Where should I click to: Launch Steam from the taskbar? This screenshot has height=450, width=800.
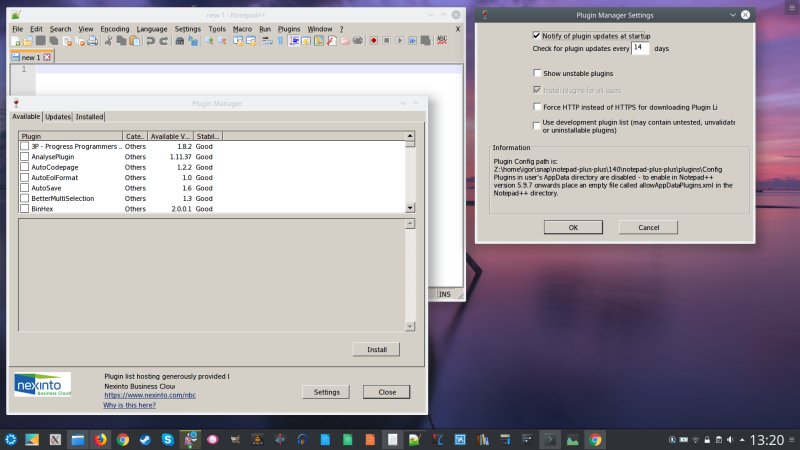[x=145, y=439]
